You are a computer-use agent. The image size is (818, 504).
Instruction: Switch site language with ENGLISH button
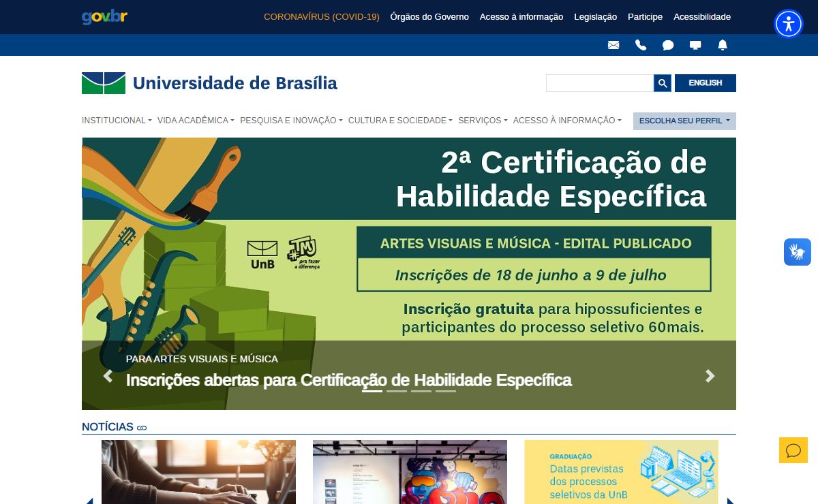706,83
